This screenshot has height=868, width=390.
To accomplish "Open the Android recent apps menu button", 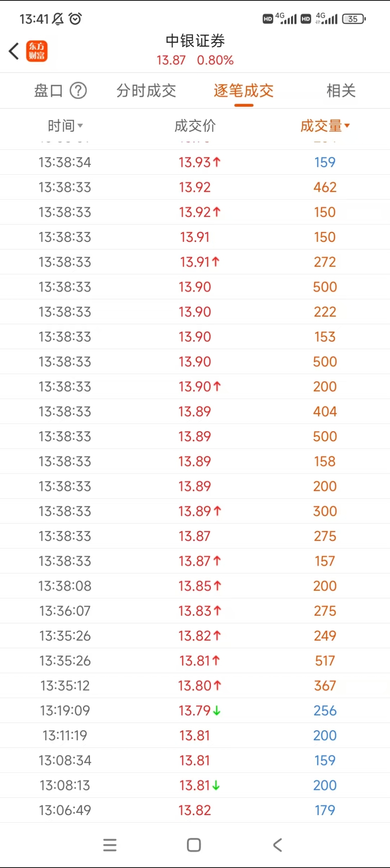I will point(110,845).
